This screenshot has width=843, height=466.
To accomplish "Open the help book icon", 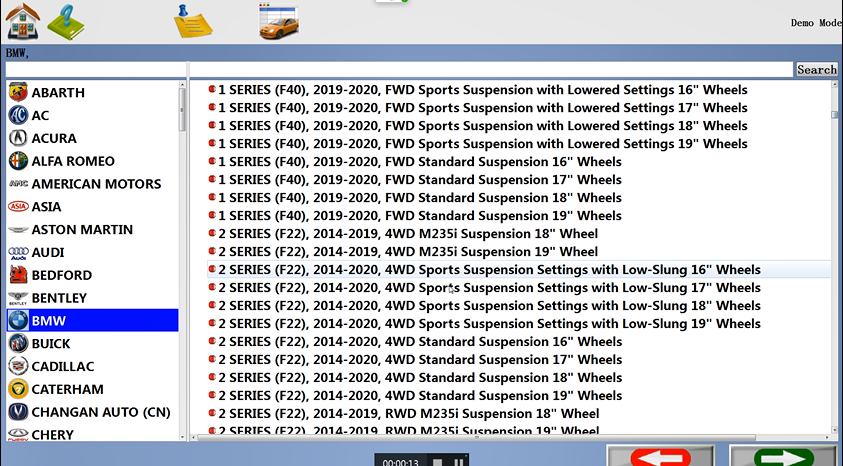I will pos(66,21).
